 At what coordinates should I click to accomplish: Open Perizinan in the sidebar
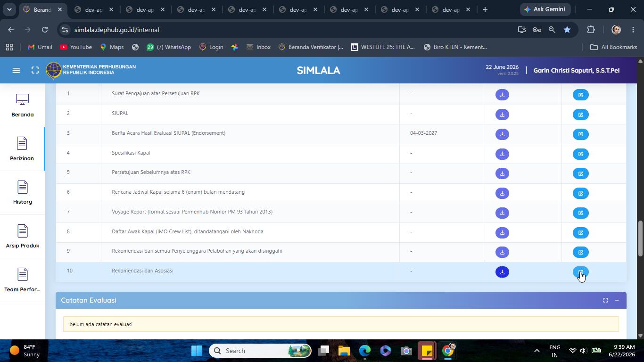coord(22,149)
